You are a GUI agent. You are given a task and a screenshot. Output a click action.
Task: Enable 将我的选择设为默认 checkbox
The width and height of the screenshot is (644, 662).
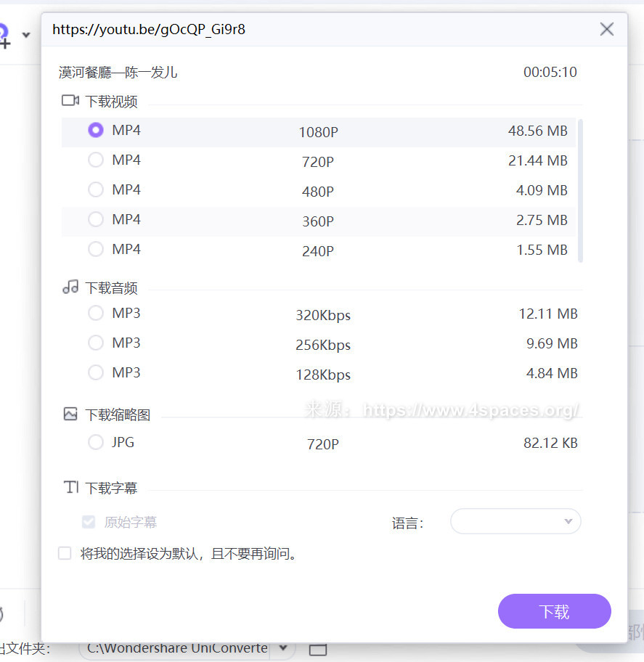(65, 554)
